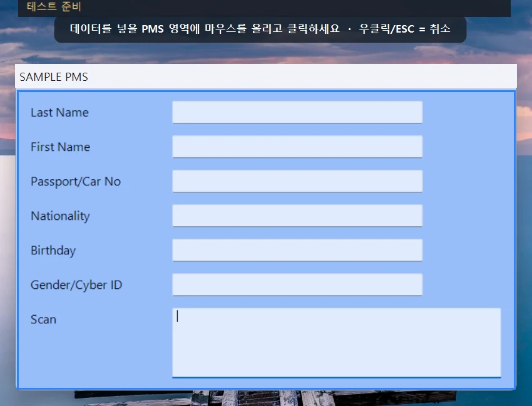Image resolution: width=532 pixels, height=406 pixels.
Task: Select the Nationality input field
Action: 297,216
